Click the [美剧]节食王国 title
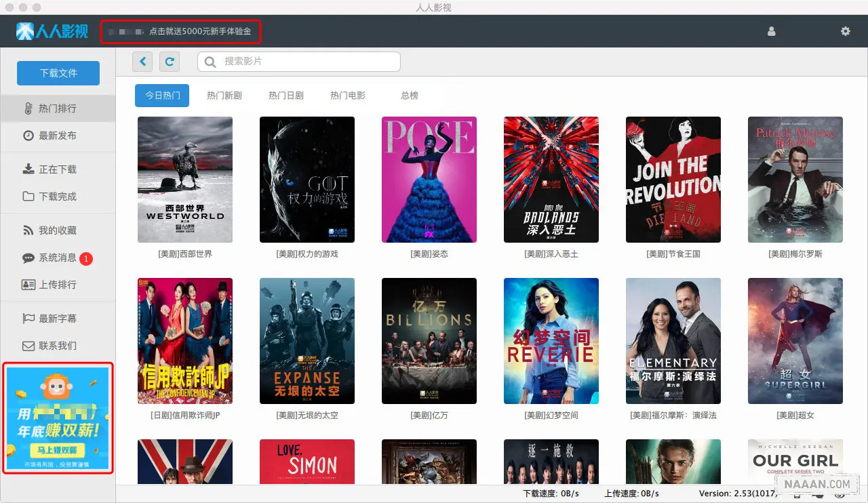This screenshot has width=868, height=503. tap(673, 254)
